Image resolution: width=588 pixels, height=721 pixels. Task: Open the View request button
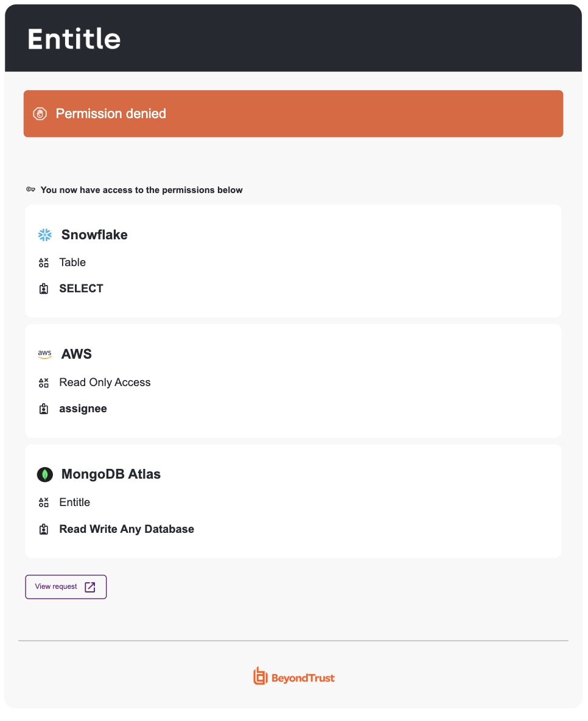point(66,587)
